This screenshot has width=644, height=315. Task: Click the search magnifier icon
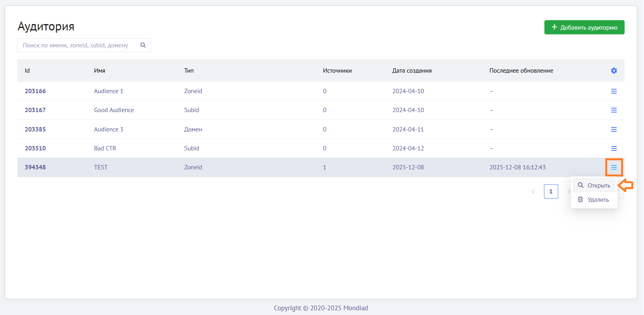pos(143,45)
